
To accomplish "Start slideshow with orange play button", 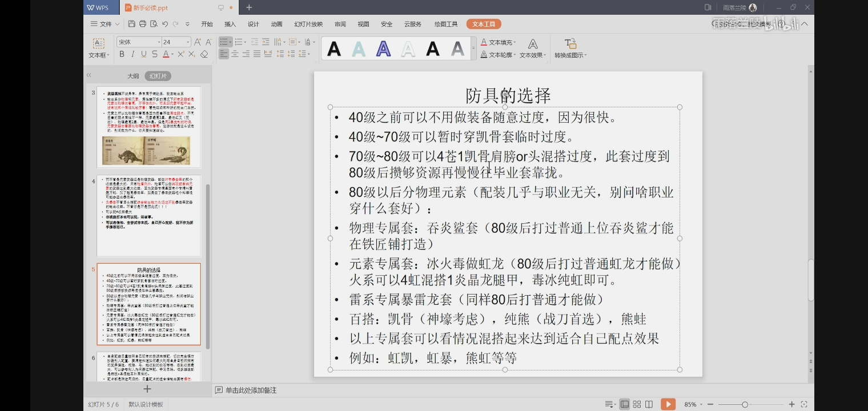I will [x=668, y=404].
